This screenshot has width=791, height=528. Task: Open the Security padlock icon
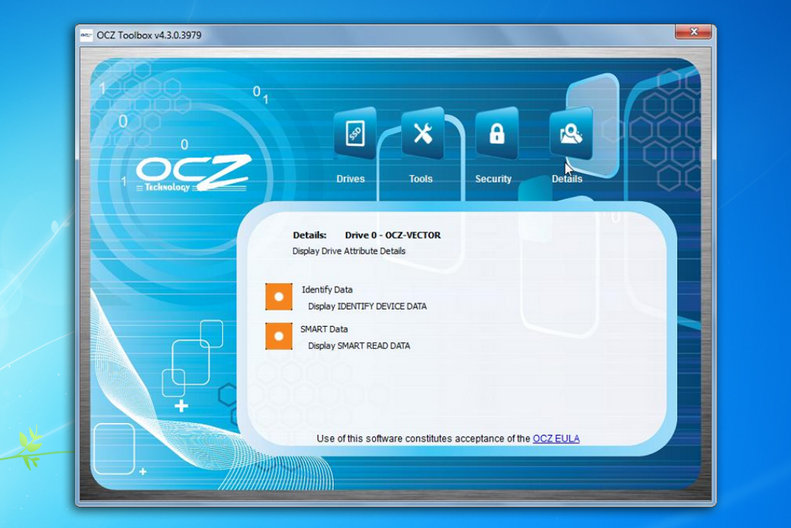coord(497,134)
